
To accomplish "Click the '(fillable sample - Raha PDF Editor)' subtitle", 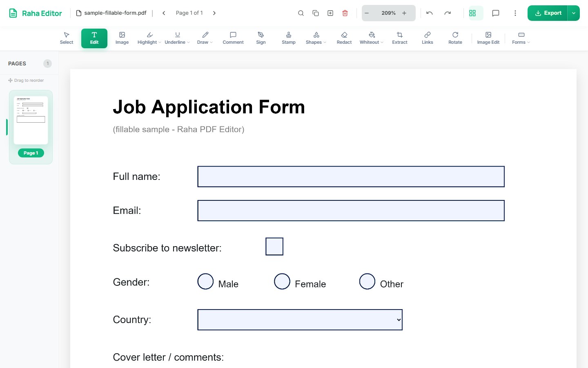I will click(179, 130).
